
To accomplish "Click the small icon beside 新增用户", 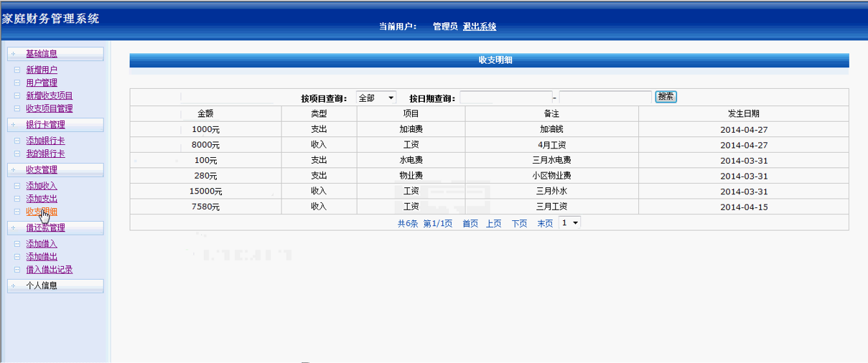I will [17, 70].
